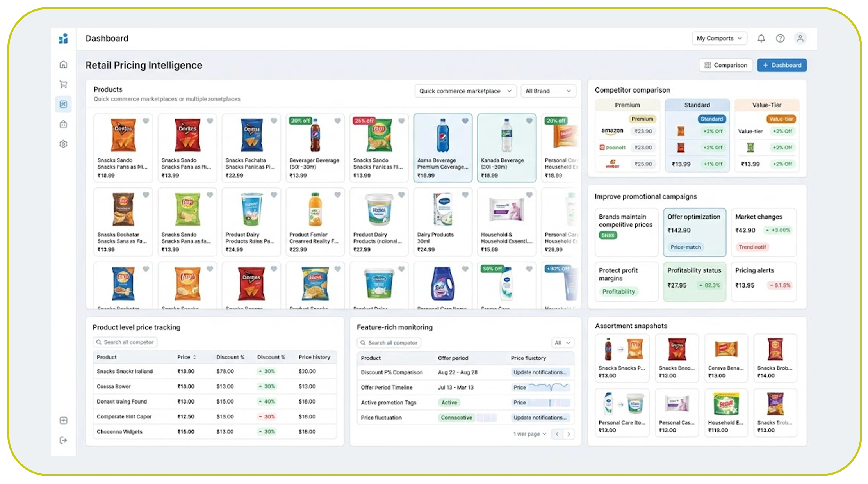The image size is (868, 484).
Task: Click the logout icon at sidebar bottom
Action: click(x=63, y=440)
